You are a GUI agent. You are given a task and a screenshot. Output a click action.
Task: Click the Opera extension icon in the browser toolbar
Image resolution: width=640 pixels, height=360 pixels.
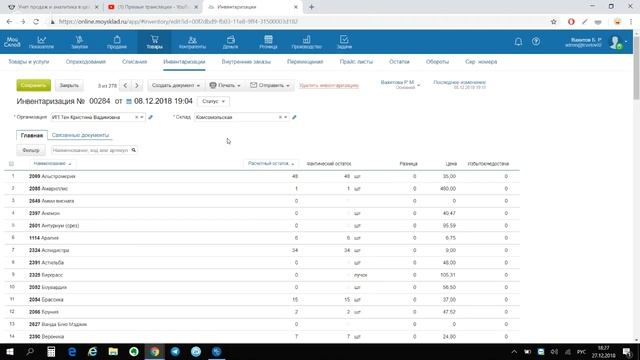pyautogui.click(x=571, y=22)
